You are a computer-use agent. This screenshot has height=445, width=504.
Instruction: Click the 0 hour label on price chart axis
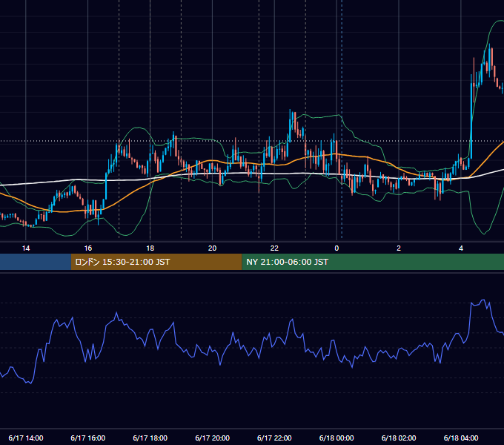(336, 248)
